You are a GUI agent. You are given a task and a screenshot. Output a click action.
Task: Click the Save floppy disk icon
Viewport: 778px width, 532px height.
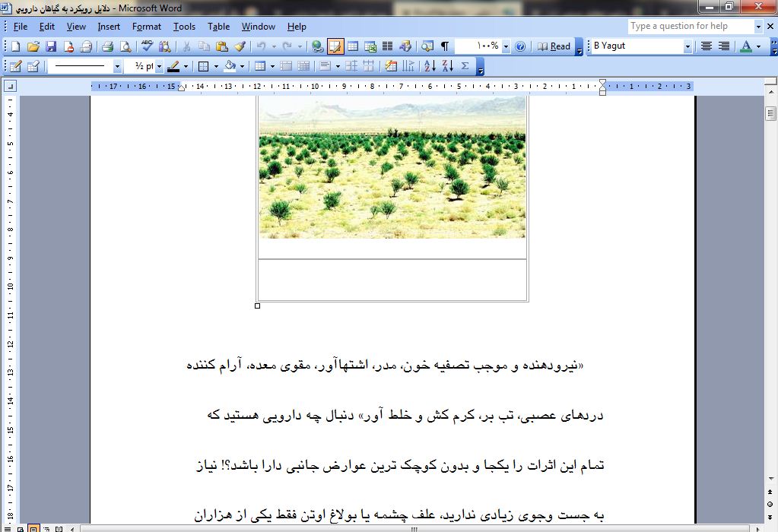[51, 46]
